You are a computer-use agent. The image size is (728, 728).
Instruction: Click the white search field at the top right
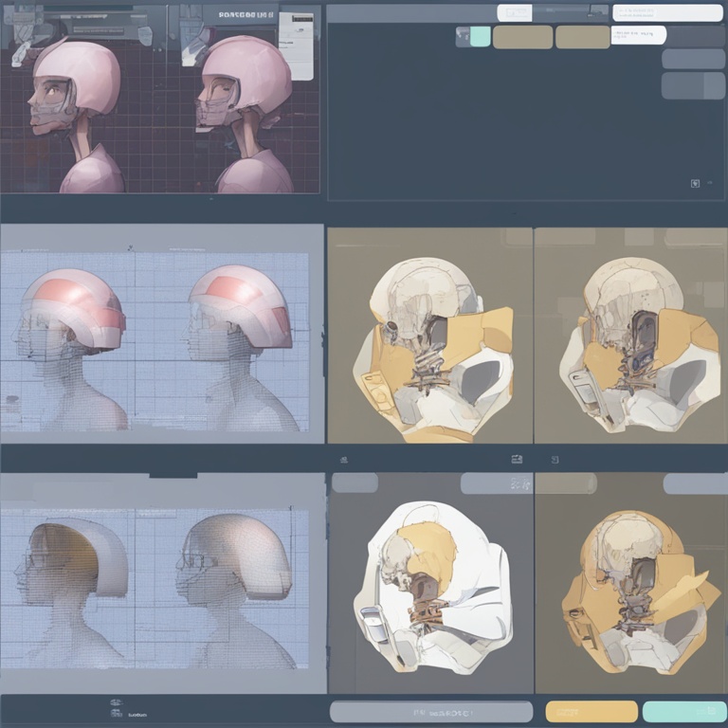click(x=667, y=13)
